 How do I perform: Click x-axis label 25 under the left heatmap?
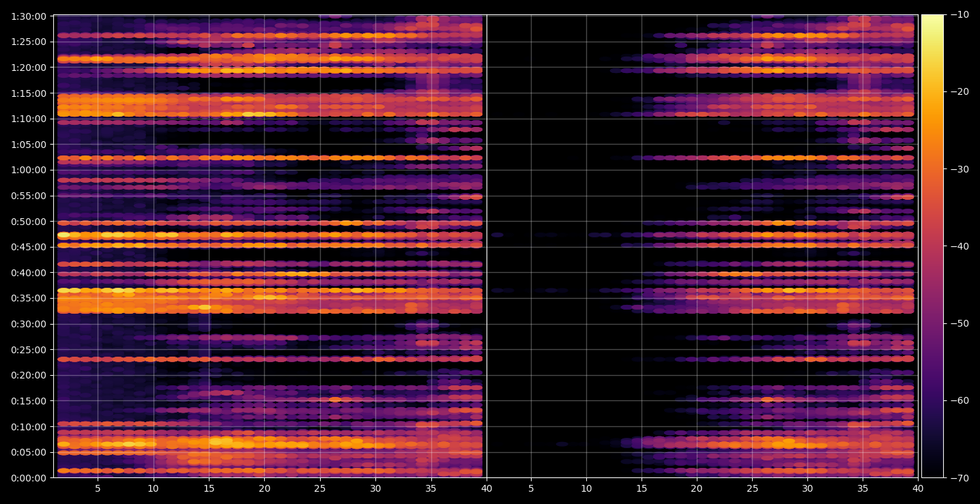coord(320,489)
